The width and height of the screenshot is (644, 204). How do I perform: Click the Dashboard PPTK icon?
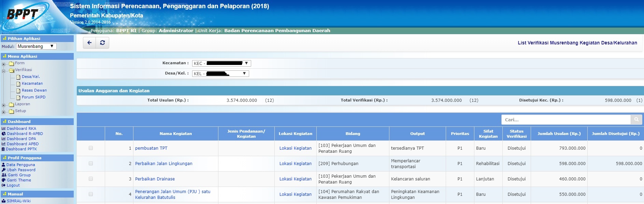tap(3, 149)
